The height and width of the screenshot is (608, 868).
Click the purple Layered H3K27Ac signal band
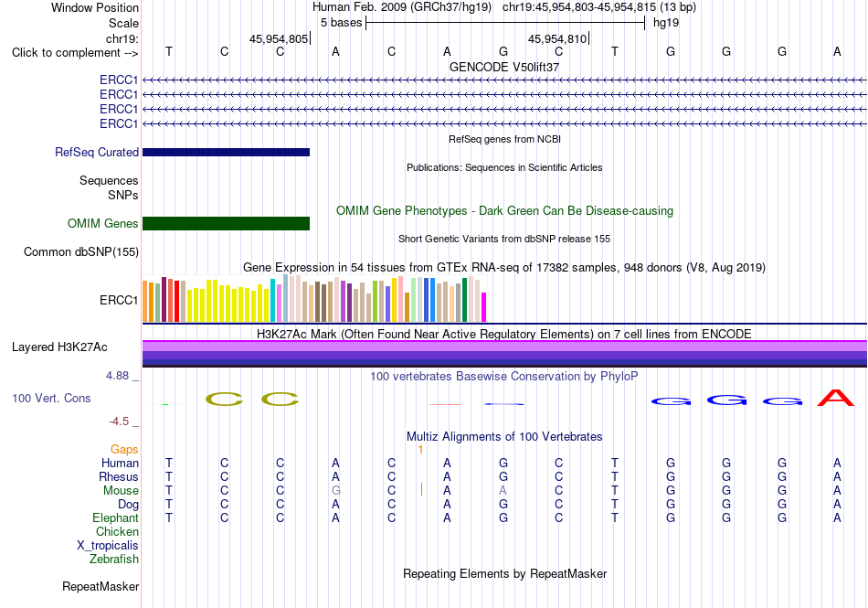[x=504, y=353]
